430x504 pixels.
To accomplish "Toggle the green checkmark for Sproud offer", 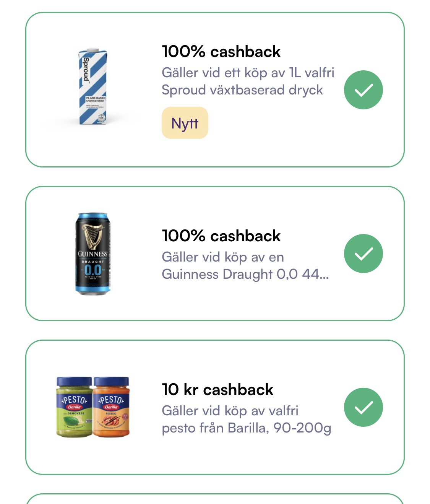I will click(363, 90).
